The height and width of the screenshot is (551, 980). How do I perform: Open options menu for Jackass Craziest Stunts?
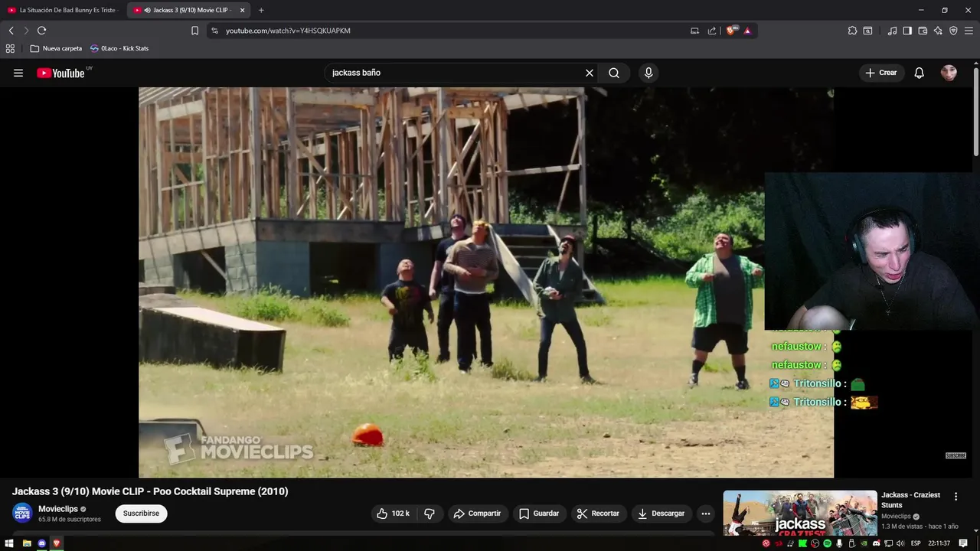pos(955,497)
